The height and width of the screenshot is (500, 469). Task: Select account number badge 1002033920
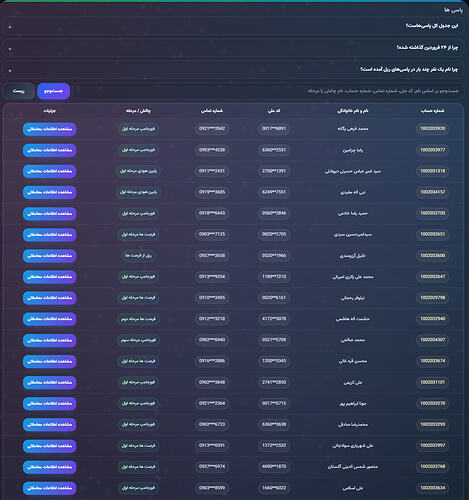click(x=432, y=129)
